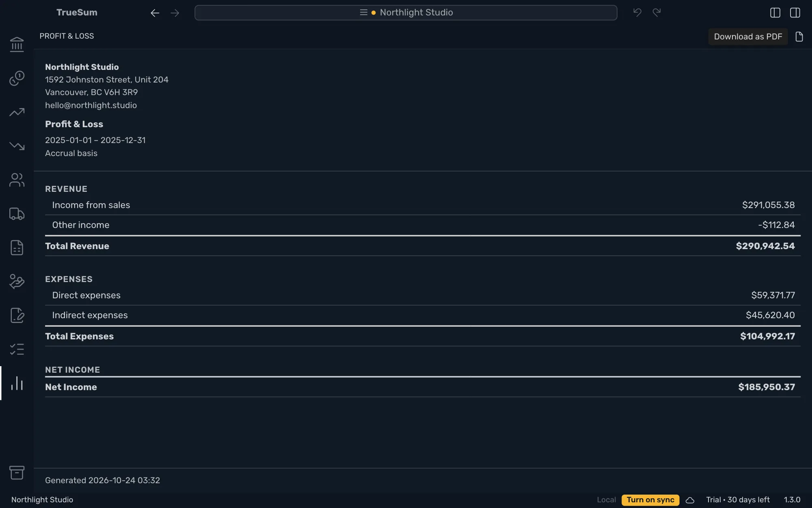
Task: Click the Net Income amount $185,950.37
Action: [767, 387]
